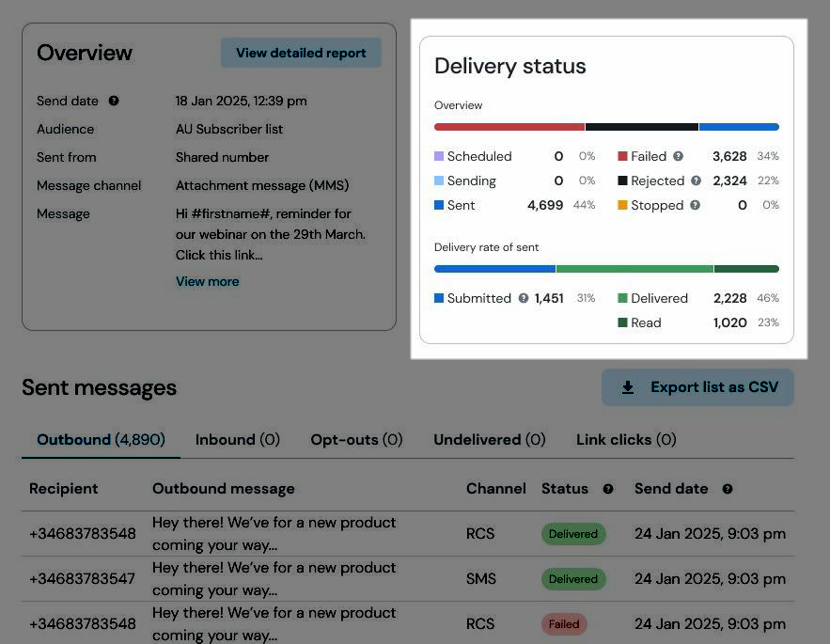Open the Undelivered tab
Image resolution: width=830 pixels, height=644 pixels.
(x=490, y=440)
